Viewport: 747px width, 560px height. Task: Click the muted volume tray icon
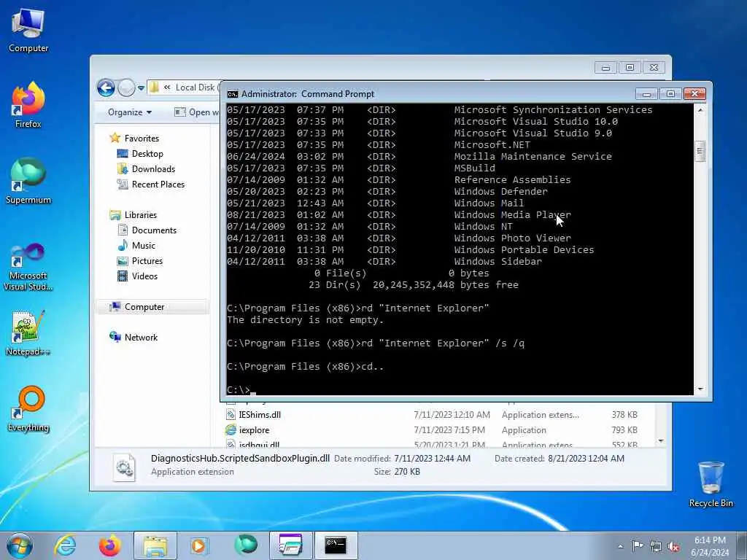coord(673,547)
